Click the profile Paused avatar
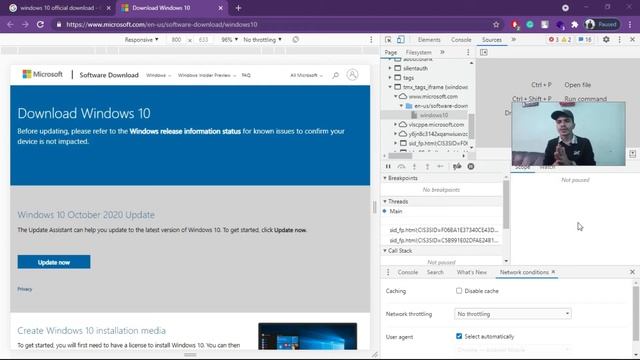Viewport: 640px width, 360px height. (602, 24)
